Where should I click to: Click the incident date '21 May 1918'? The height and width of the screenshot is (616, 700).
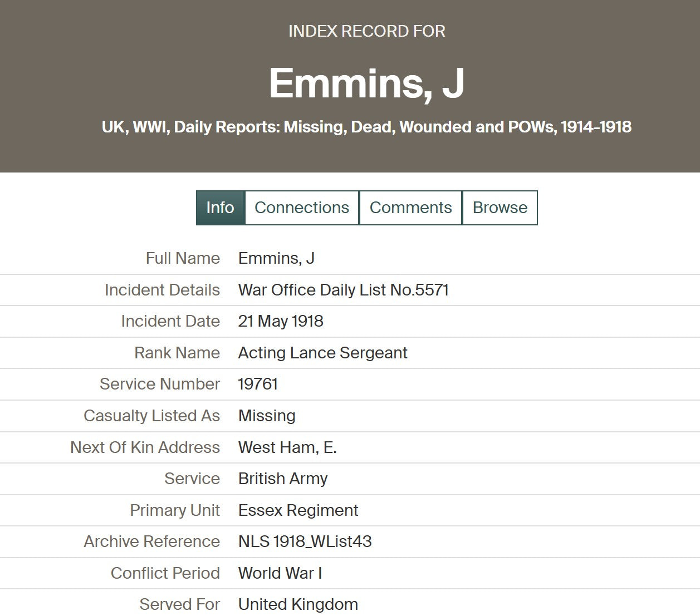tap(281, 321)
